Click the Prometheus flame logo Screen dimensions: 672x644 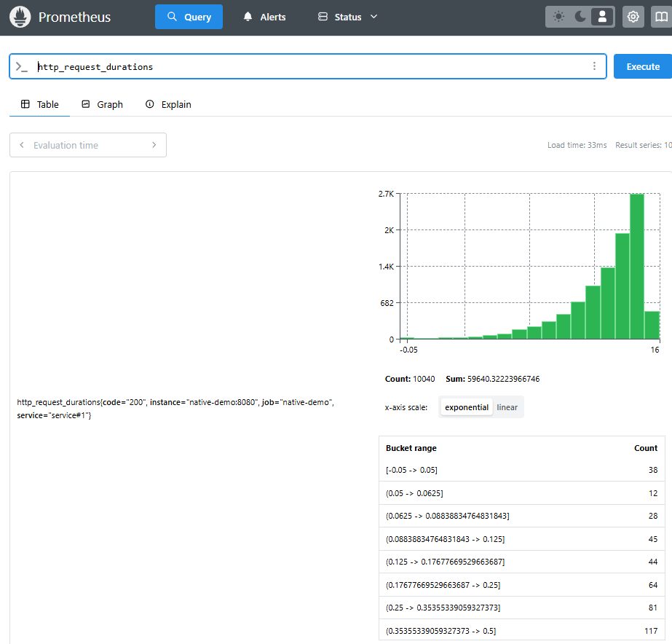coord(20,17)
